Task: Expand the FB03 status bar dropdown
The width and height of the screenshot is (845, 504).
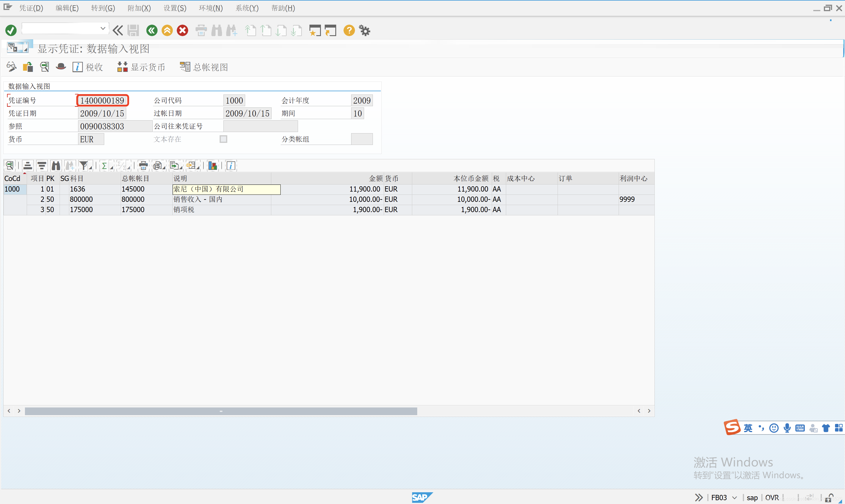Action: tap(735, 498)
